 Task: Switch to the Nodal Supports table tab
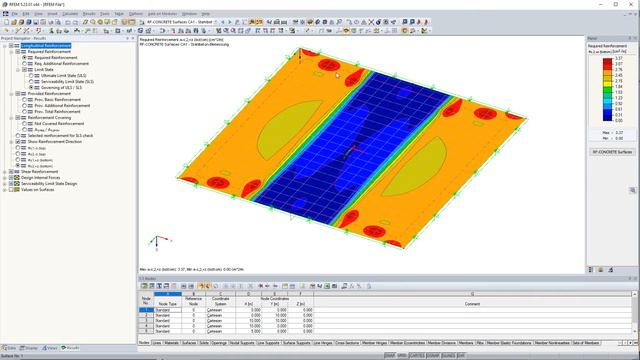(x=242, y=343)
